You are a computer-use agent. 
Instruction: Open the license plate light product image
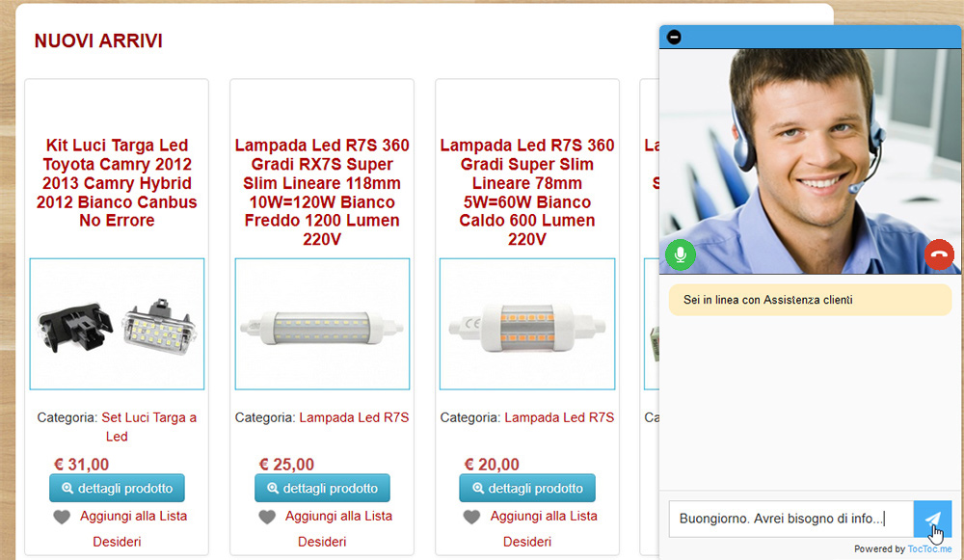(117, 324)
